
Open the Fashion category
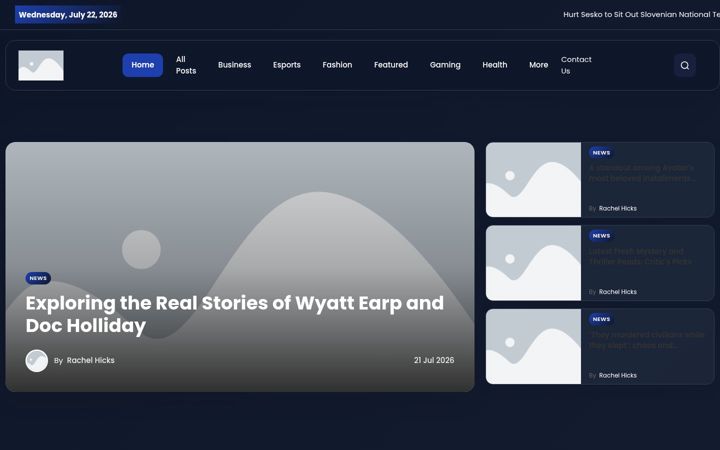click(337, 65)
